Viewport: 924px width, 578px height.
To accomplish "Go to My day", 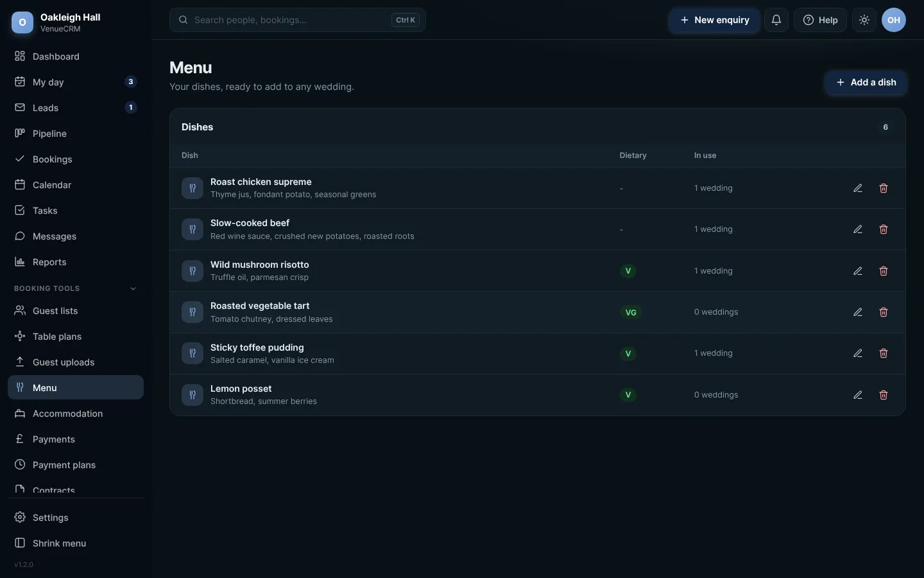I will (76, 82).
